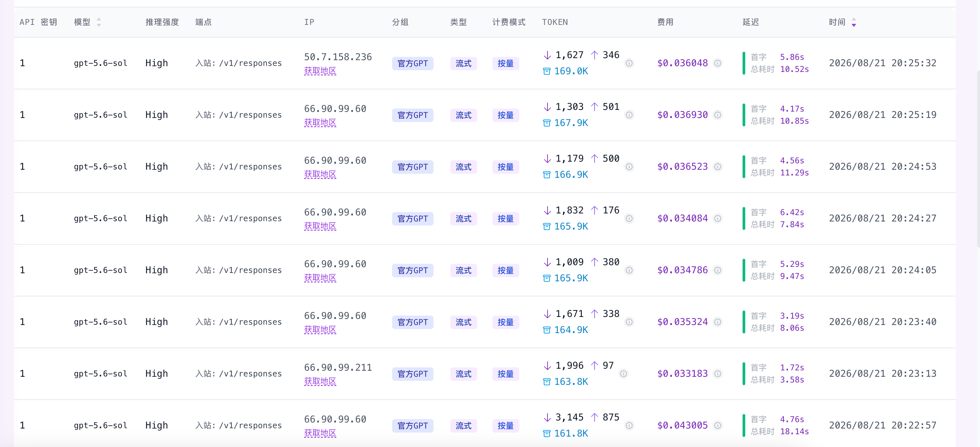Show cost details icon next to $0.036523

click(717, 166)
